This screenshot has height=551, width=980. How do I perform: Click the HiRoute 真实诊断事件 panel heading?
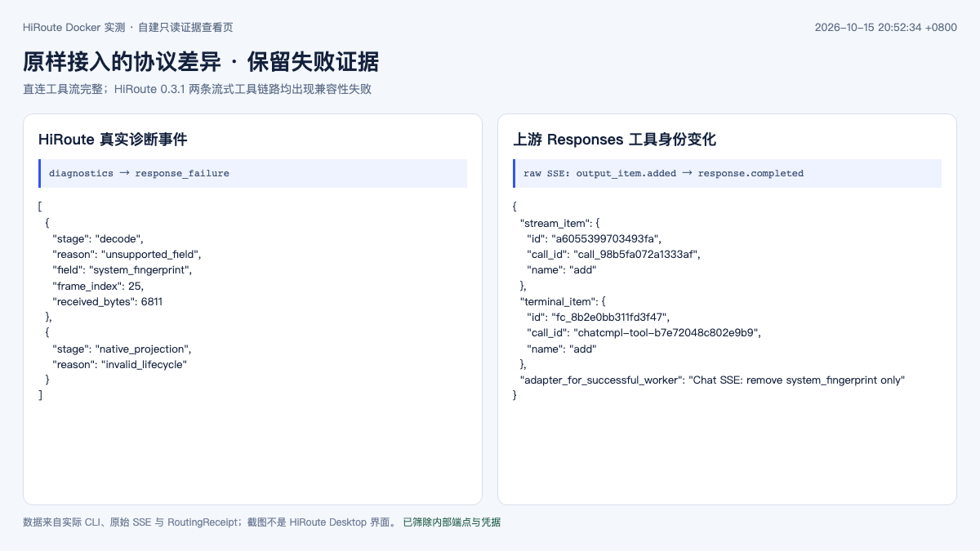(x=113, y=140)
